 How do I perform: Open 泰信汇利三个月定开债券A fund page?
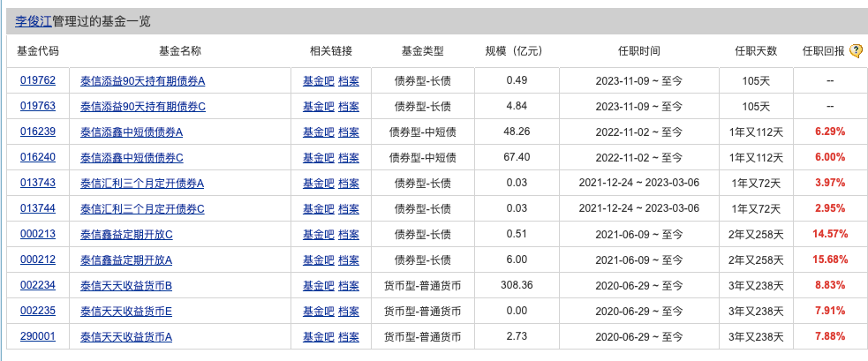pos(142,184)
